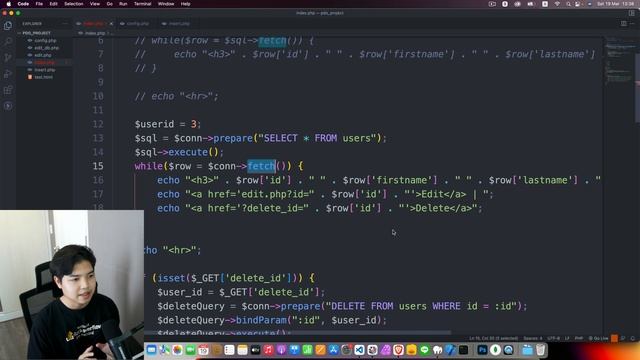The height and width of the screenshot is (360, 640).
Task: Click the date and time in menu bar
Action: click(x=616, y=4)
